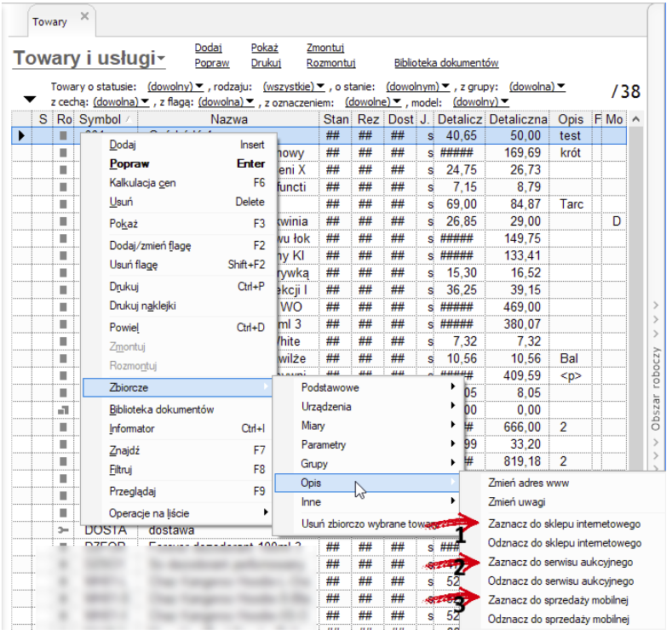Open the Zbiorcze submenu entry

click(x=177, y=387)
